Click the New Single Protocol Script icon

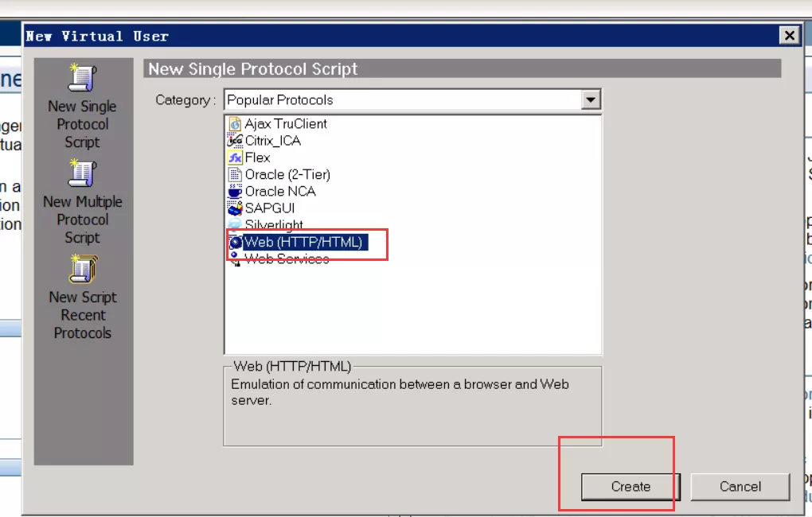pos(82,79)
